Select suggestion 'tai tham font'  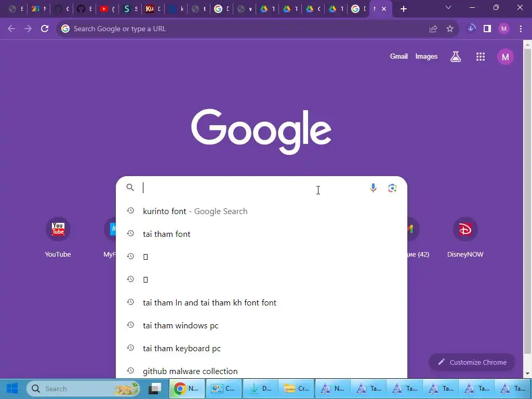pos(261,234)
